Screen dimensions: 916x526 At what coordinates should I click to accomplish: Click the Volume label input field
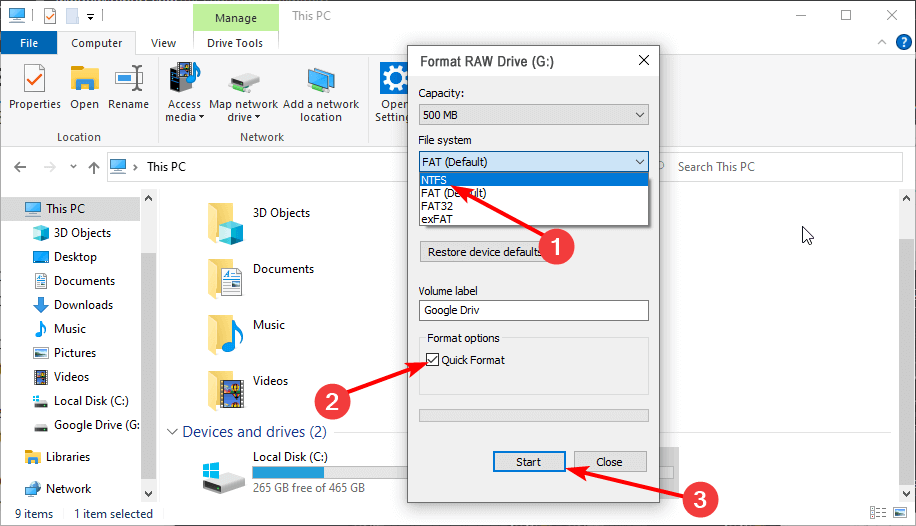tap(533, 310)
